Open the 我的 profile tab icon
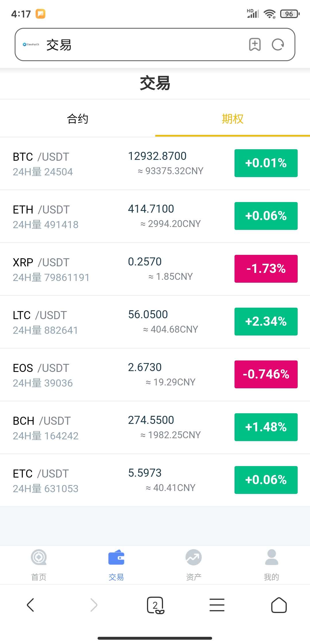 pos(271,557)
